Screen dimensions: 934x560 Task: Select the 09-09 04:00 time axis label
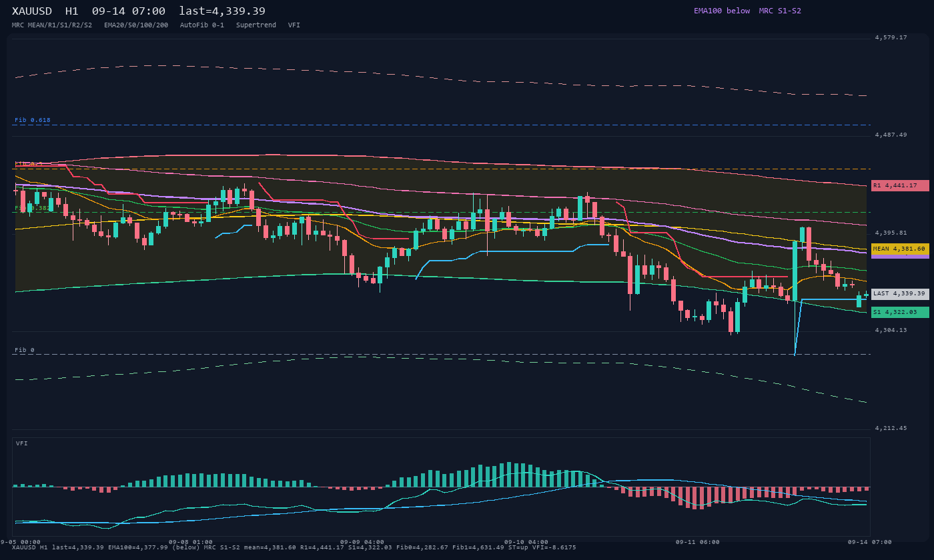point(362,542)
